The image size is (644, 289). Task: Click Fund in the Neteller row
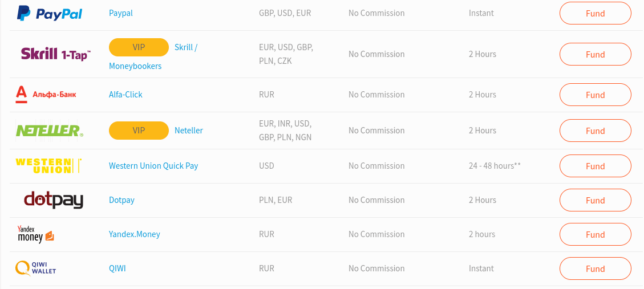(595, 131)
